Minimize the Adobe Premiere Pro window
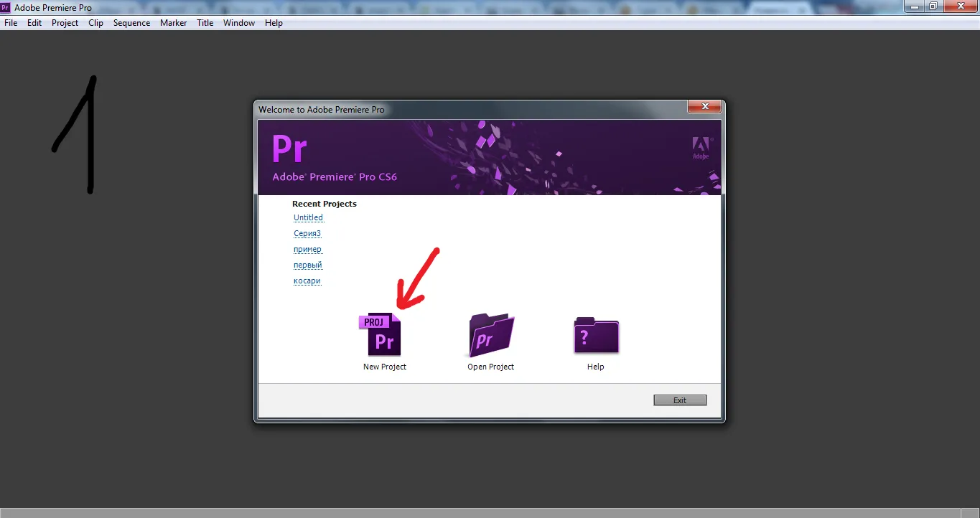The width and height of the screenshot is (980, 518). point(914,6)
